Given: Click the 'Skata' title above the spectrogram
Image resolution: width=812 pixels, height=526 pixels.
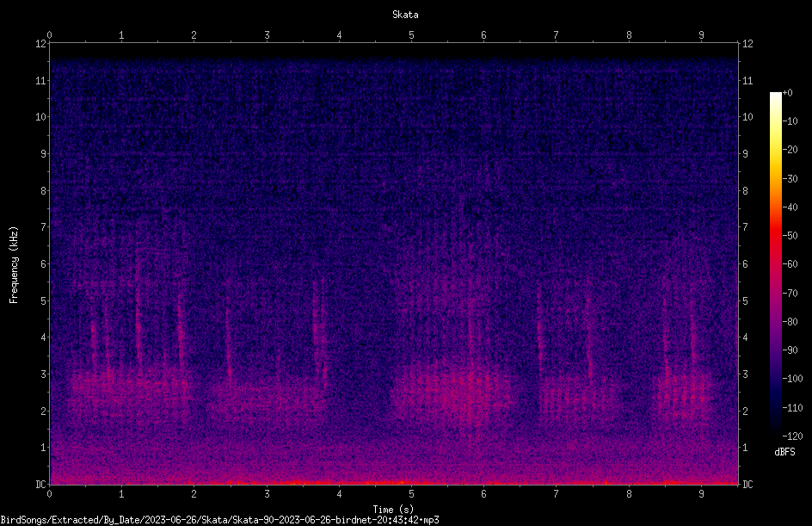Looking at the screenshot, I should (405, 15).
